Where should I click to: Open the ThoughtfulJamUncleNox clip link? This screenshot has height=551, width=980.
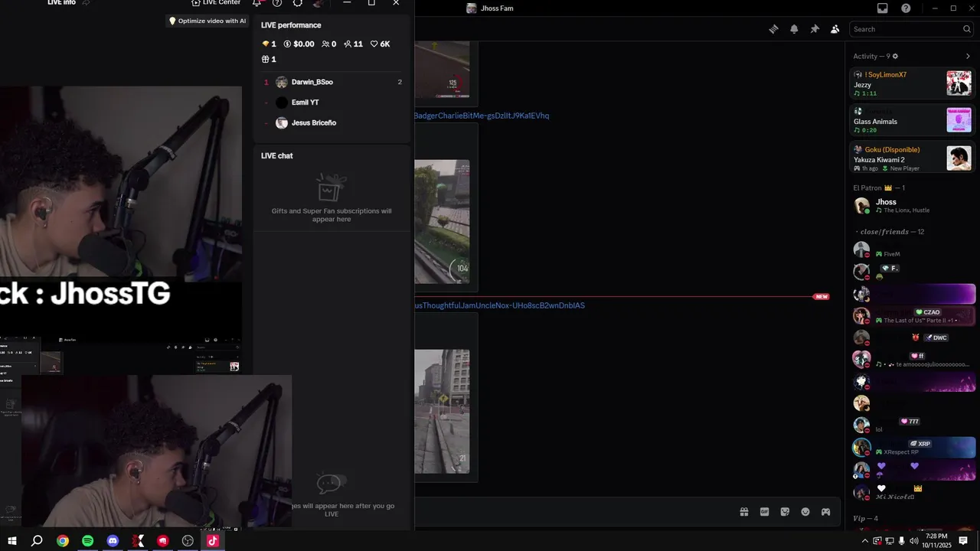(499, 305)
